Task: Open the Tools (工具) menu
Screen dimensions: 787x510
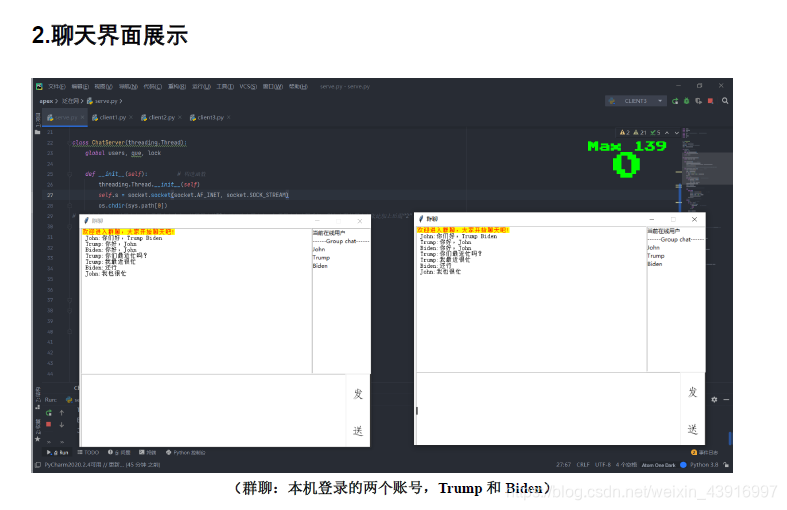Action: pyautogui.click(x=225, y=87)
